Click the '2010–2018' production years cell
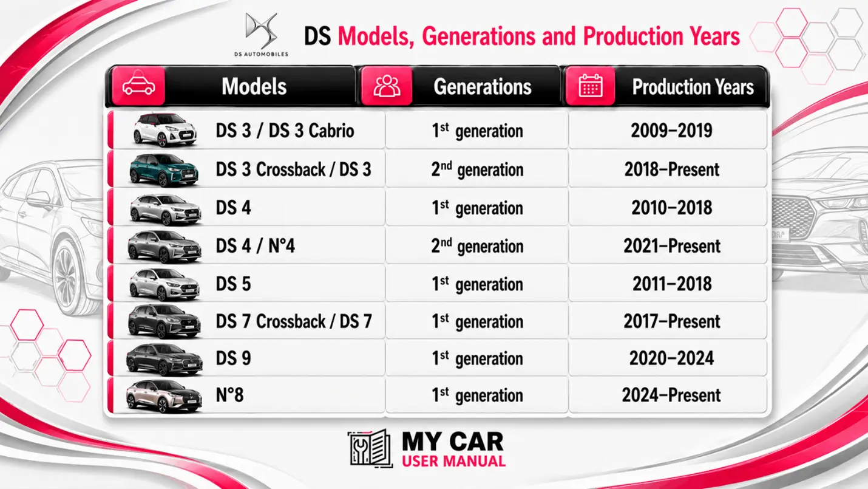This screenshot has width=868, height=489. coord(668,208)
